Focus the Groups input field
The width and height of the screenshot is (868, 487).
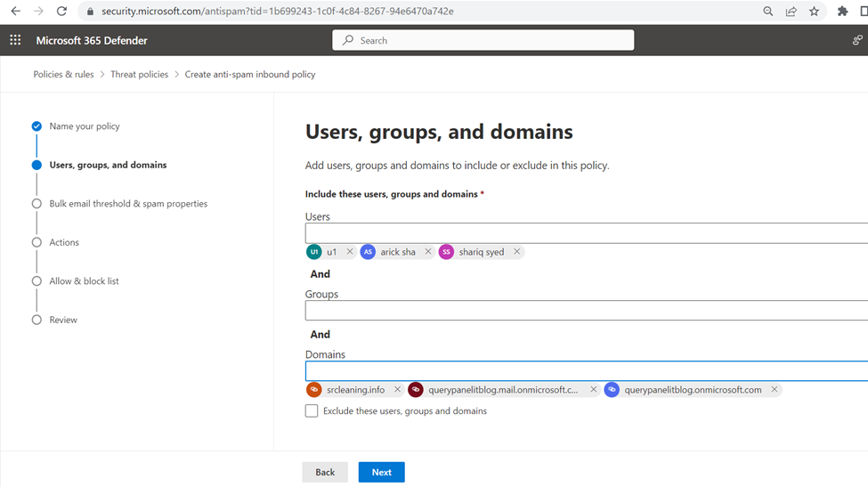(x=586, y=311)
